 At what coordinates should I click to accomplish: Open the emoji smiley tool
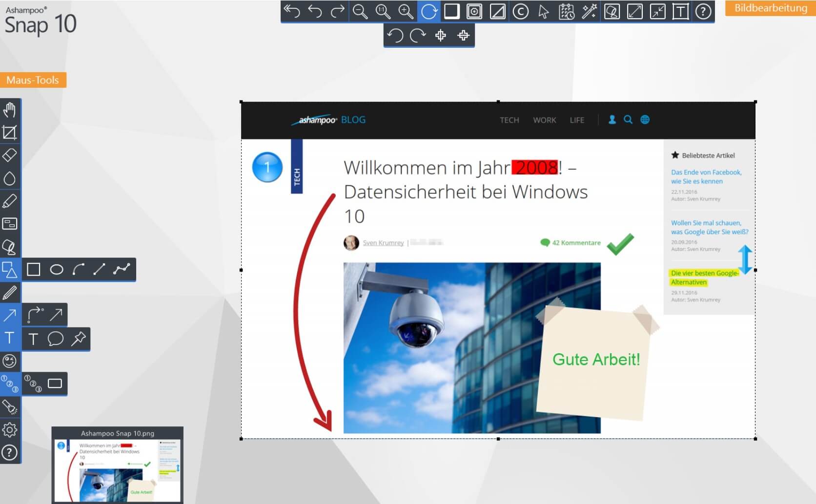(10, 361)
